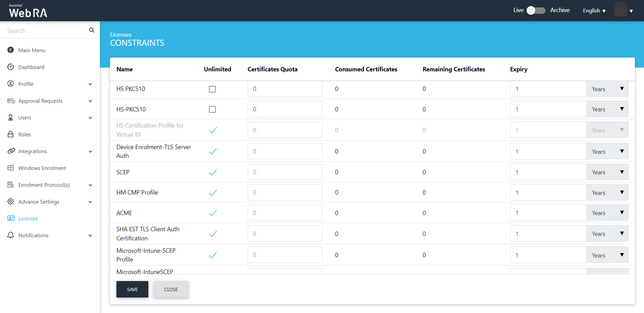Click the Licenses card icon

pyautogui.click(x=11, y=218)
